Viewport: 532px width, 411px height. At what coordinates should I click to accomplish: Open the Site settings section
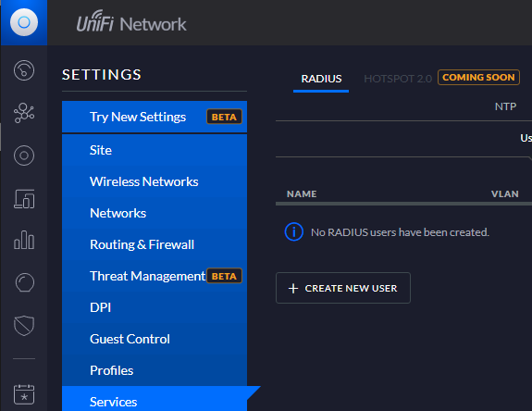pos(155,150)
